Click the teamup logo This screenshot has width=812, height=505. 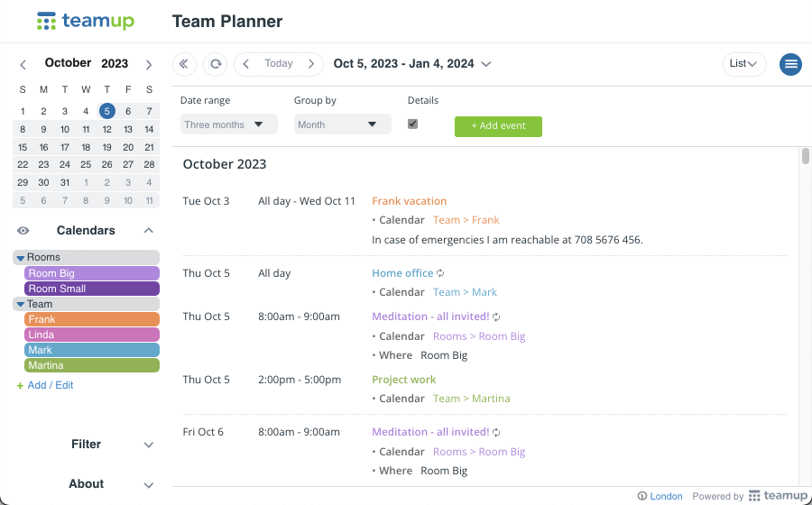pyautogui.click(x=86, y=22)
